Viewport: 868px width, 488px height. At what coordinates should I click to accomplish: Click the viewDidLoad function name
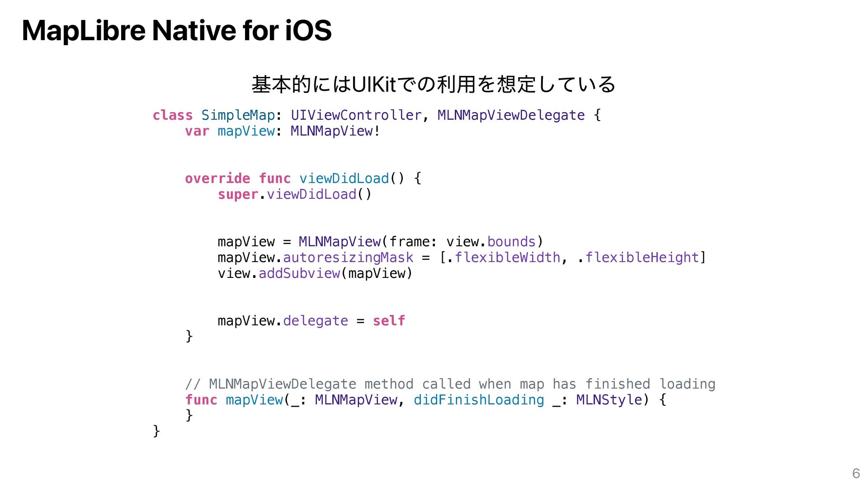pyautogui.click(x=344, y=178)
